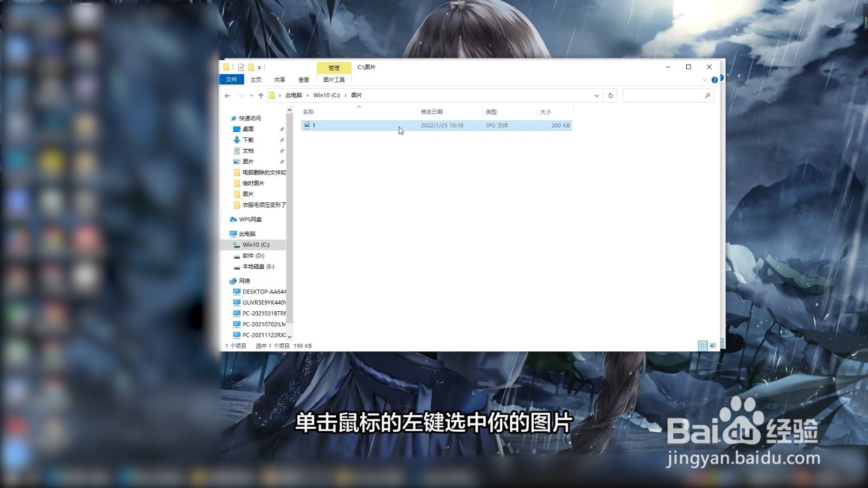The image size is (868, 488).
Task: Click the search magnifier icon
Action: tap(707, 96)
